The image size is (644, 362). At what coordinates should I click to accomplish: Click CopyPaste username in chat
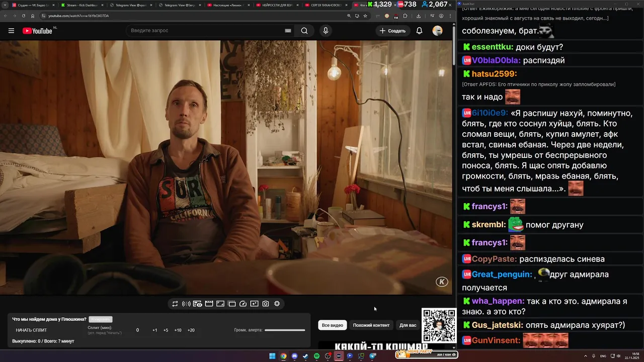[494, 259]
